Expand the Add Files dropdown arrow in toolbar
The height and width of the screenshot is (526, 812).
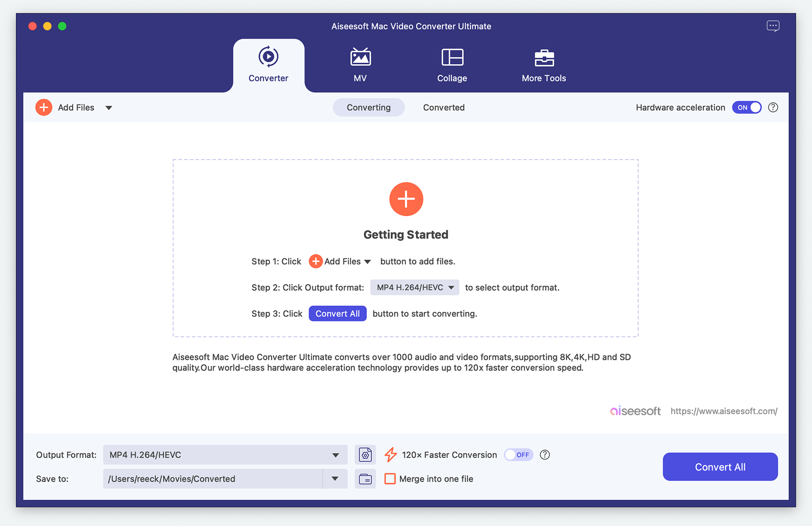109,108
